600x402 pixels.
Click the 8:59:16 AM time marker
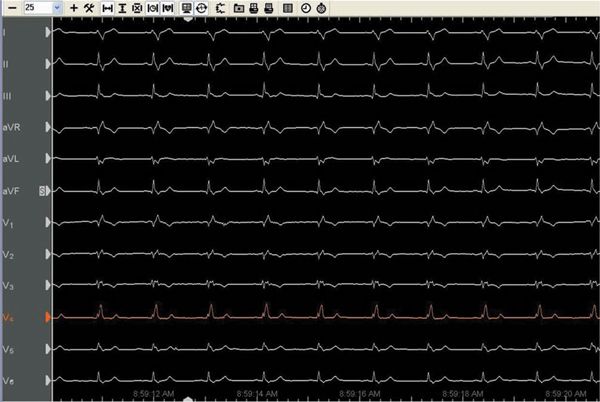click(x=356, y=395)
